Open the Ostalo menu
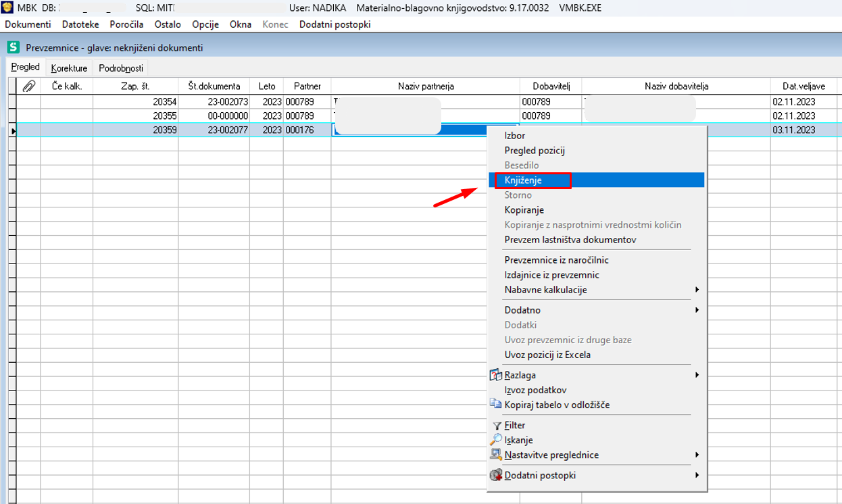The image size is (842, 504). tap(168, 24)
